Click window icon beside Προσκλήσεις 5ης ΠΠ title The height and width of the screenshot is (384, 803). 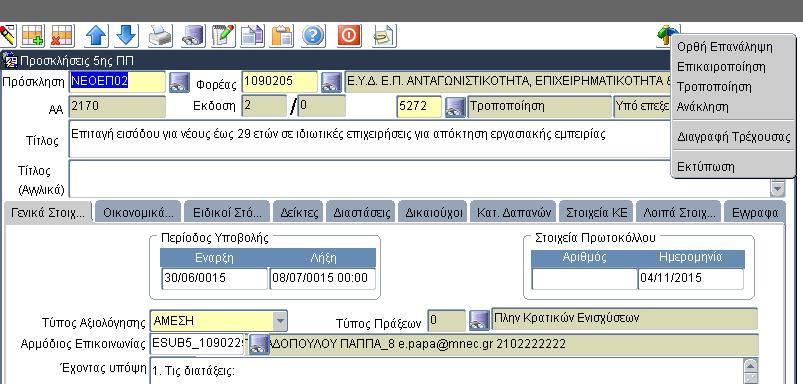click(x=10, y=61)
